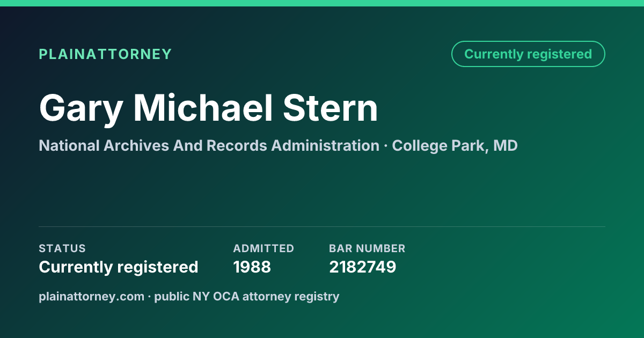
Task: Select bar number 2182749
Action: point(363,267)
